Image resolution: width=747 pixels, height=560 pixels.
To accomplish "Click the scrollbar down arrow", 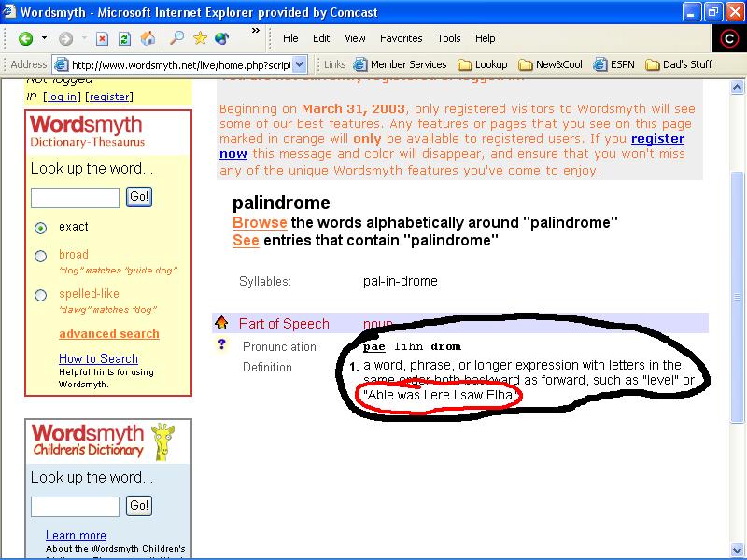I will pyautogui.click(x=737, y=550).
